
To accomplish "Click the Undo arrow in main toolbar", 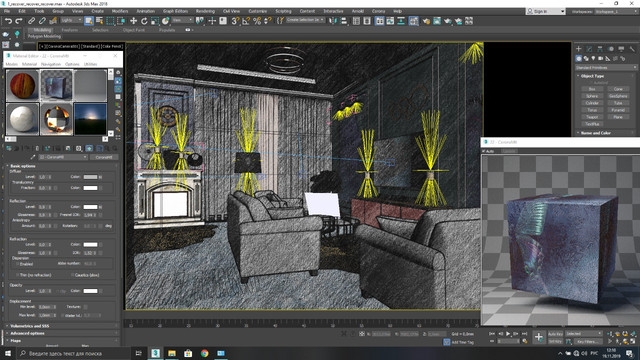I will 9,20.
